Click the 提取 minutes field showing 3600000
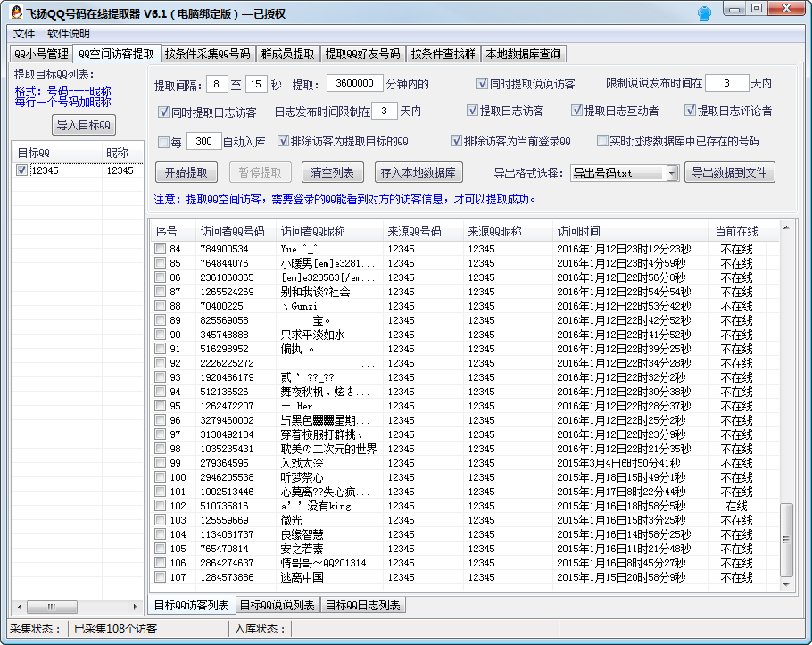Image resolution: width=812 pixels, height=645 pixels. coord(354,84)
